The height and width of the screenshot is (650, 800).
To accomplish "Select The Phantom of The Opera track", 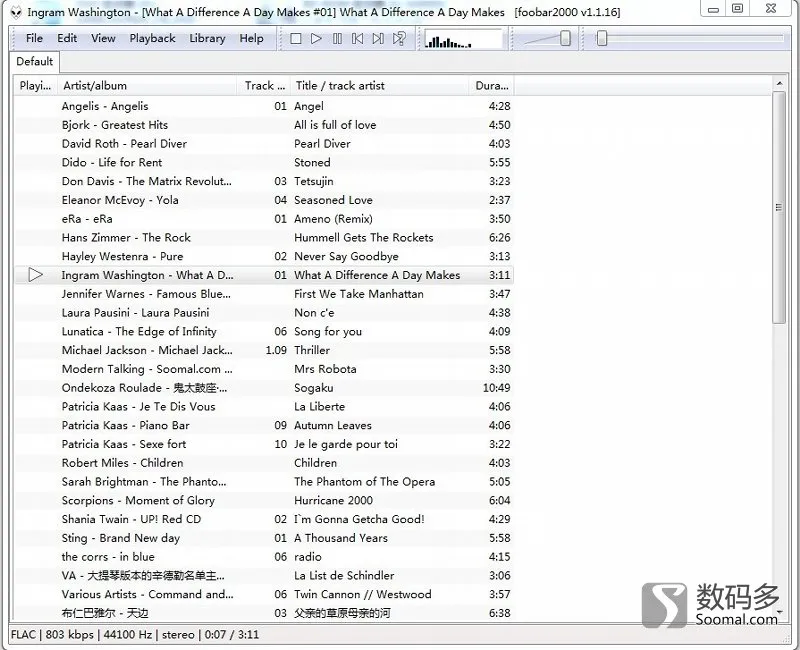I will pyautogui.click(x=264, y=482).
